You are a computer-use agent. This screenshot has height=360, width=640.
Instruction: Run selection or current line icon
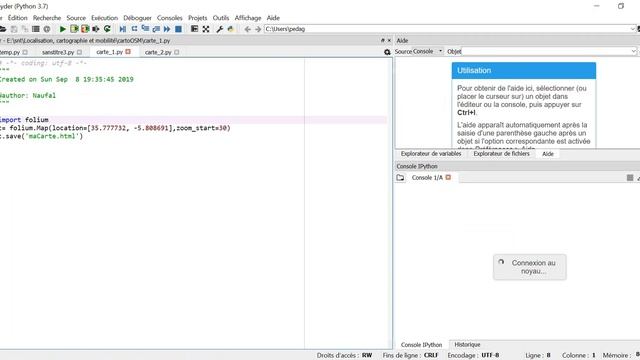click(x=96, y=29)
